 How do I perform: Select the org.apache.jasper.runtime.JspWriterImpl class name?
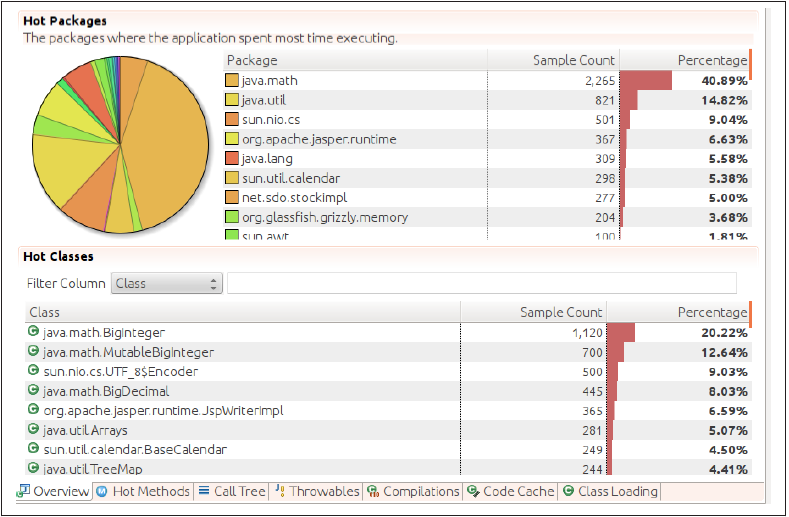[164, 411]
